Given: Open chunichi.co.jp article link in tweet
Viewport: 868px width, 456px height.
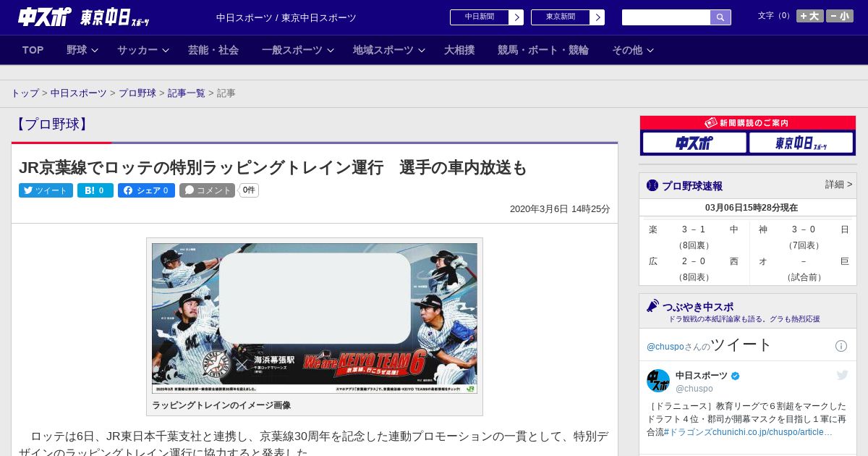Looking at the screenshot, I should [x=773, y=432].
